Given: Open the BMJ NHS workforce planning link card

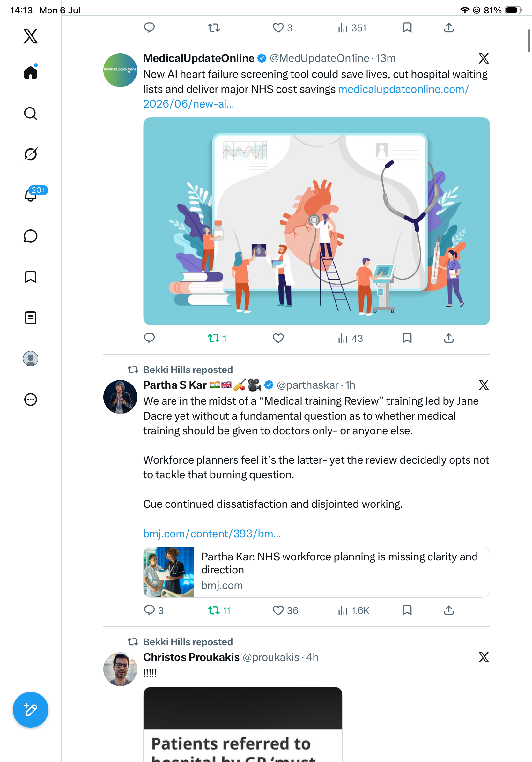Looking at the screenshot, I should 316,572.
